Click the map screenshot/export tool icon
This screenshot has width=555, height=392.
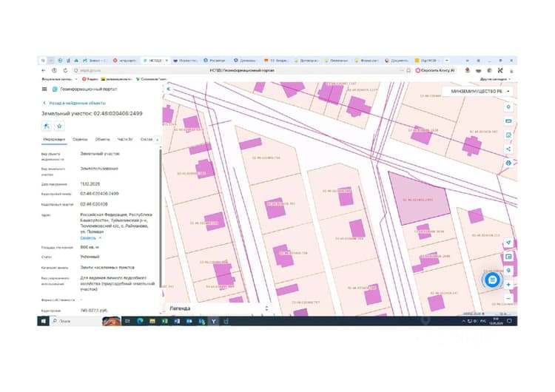click(508, 135)
